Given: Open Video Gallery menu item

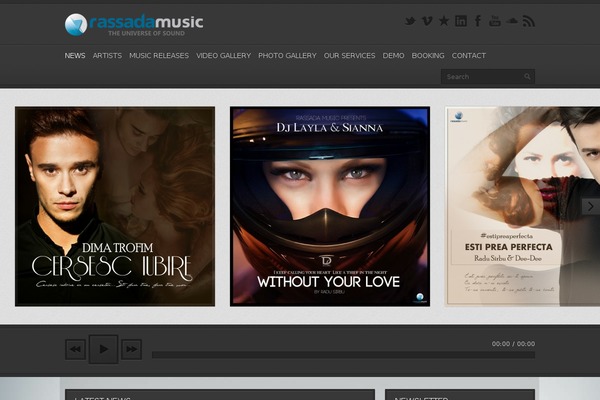Looking at the screenshot, I should [x=223, y=56].
